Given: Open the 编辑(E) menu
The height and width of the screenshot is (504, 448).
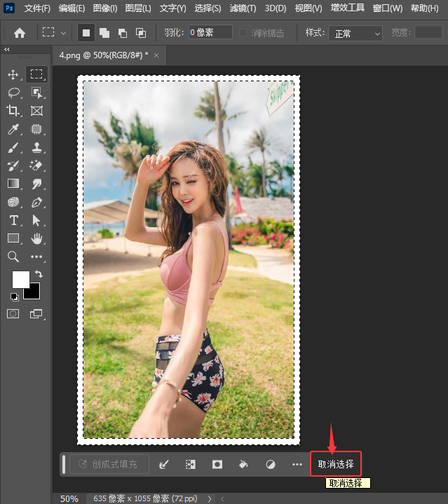Looking at the screenshot, I should [x=72, y=8].
